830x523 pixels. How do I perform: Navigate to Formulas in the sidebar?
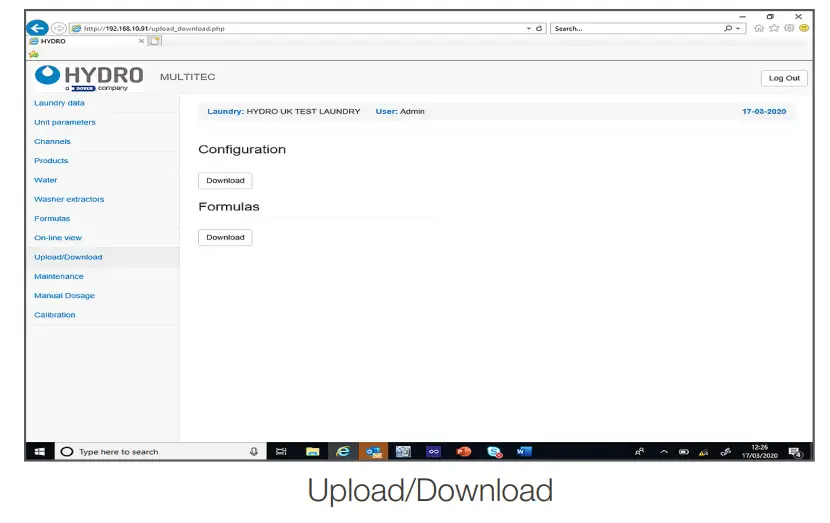click(52, 219)
